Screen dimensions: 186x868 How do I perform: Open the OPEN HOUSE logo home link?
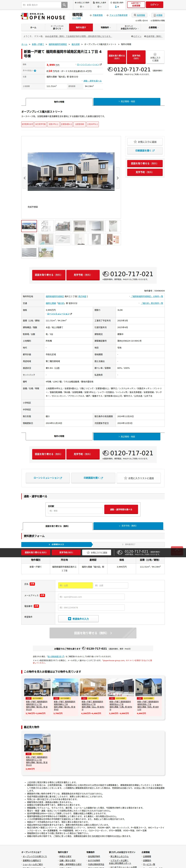coord(43,16)
